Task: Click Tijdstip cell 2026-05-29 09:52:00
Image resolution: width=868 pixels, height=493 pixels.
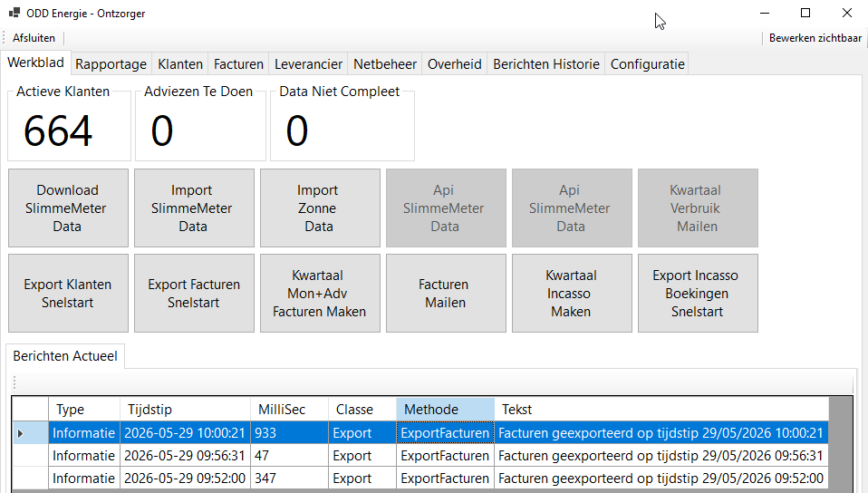Action: tap(185, 478)
